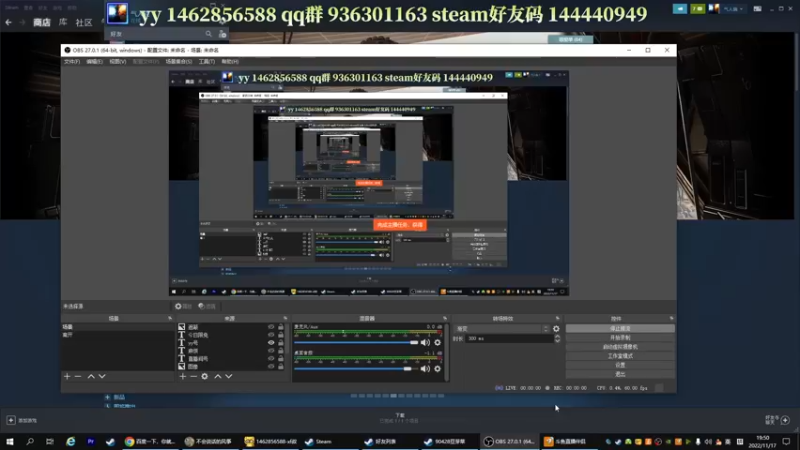Toggle visibility eye of yy号 source
The image size is (800, 450).
click(x=271, y=343)
